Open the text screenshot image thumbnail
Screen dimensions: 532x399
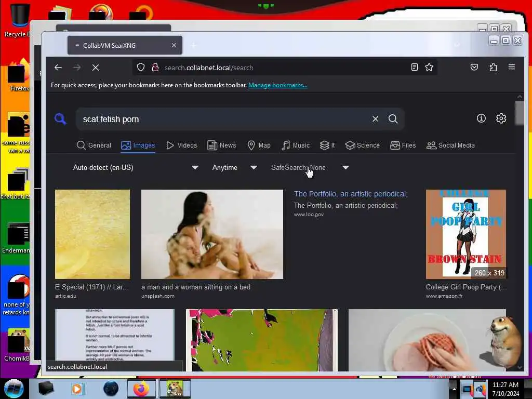[x=115, y=335]
